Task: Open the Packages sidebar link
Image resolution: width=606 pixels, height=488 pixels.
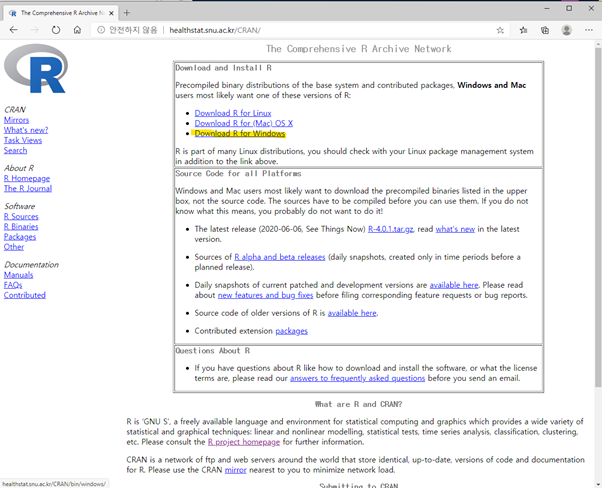Action: pos(20,237)
